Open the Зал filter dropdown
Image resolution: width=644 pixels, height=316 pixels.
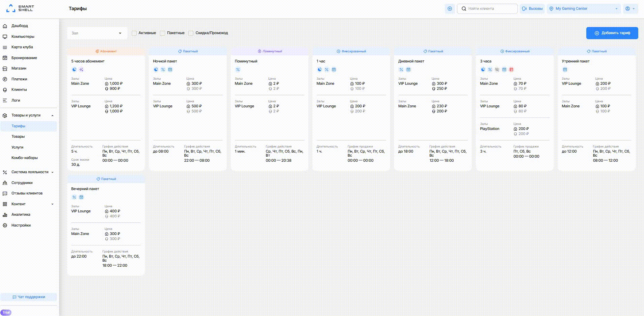(97, 33)
